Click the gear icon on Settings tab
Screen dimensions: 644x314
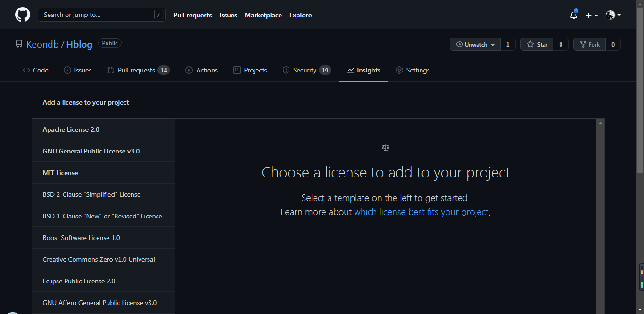[x=399, y=70]
